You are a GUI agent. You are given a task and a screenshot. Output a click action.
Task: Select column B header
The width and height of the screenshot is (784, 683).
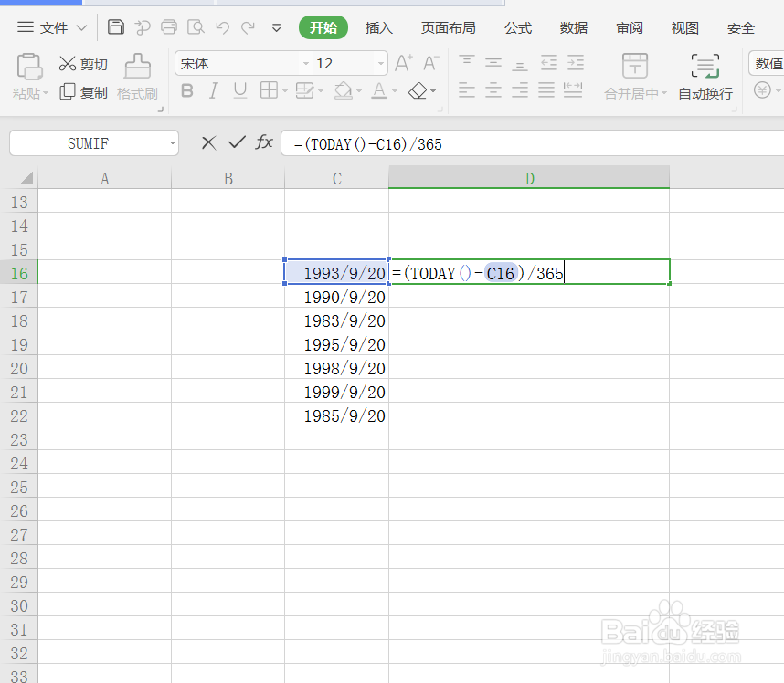click(x=228, y=178)
